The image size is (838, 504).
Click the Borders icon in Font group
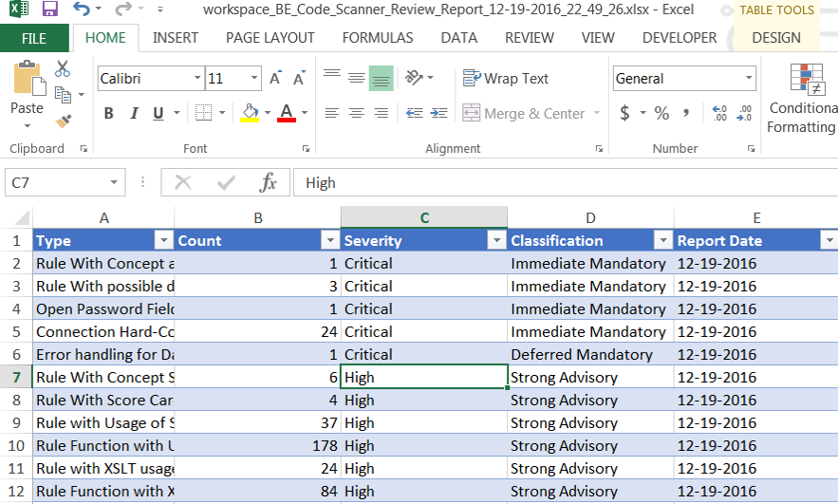click(203, 113)
